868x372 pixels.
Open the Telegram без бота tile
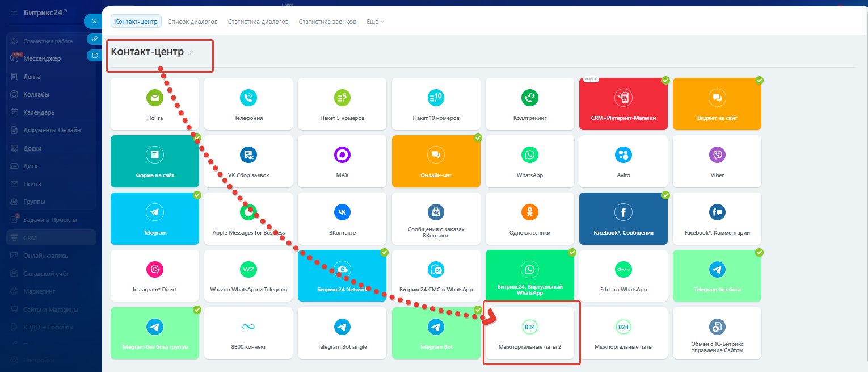click(x=717, y=275)
